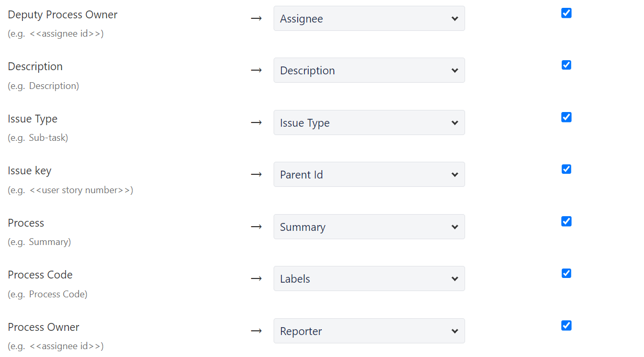
Task: Uncheck the Issue Type mapping checkbox
Action: (566, 117)
